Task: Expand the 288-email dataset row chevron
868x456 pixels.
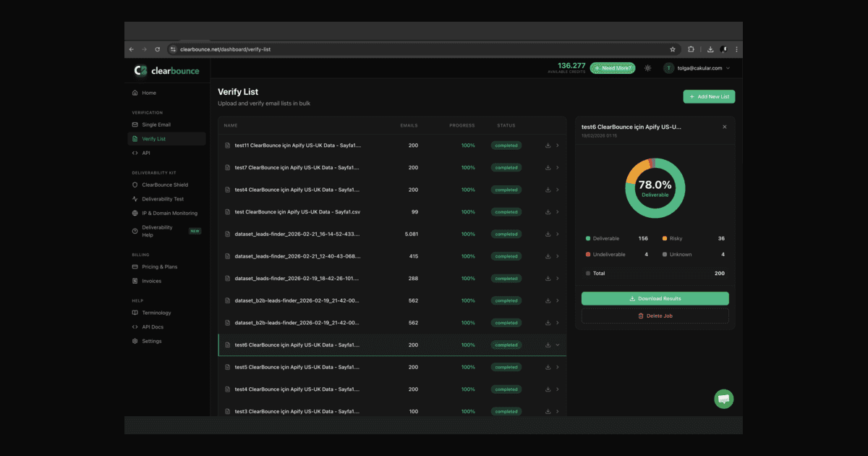Action: coord(558,279)
